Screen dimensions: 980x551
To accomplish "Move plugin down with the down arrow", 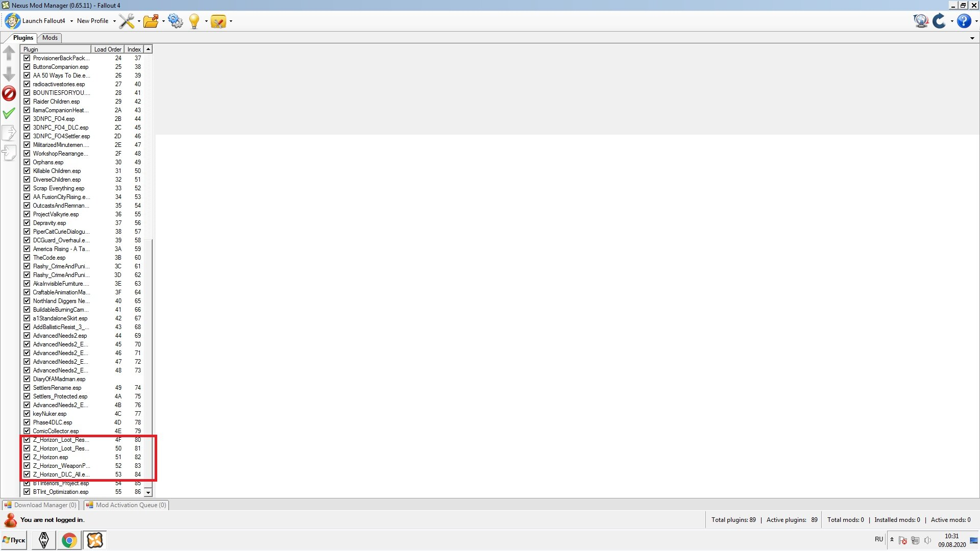I will [9, 74].
